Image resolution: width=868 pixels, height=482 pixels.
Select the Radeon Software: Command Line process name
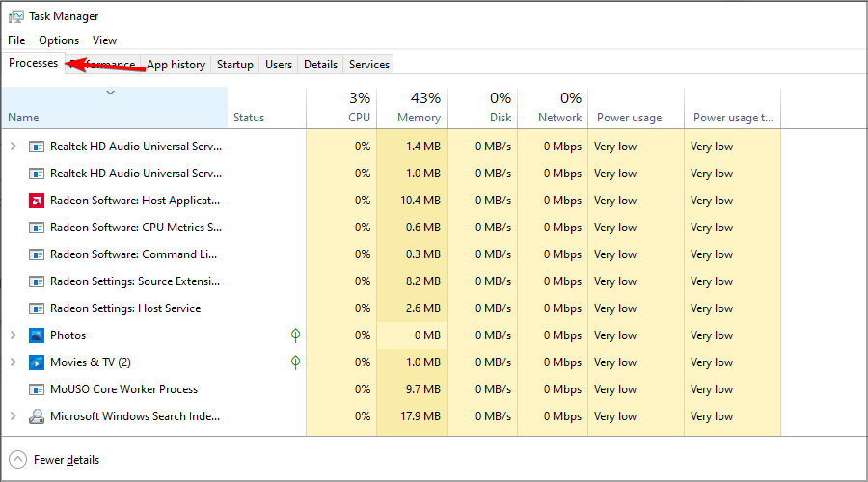(x=133, y=254)
